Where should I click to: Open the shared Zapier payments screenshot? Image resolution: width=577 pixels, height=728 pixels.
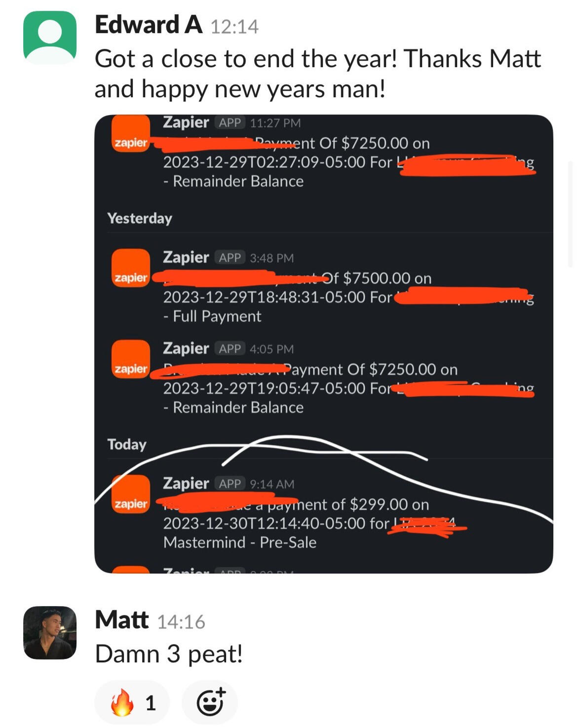coord(323,344)
